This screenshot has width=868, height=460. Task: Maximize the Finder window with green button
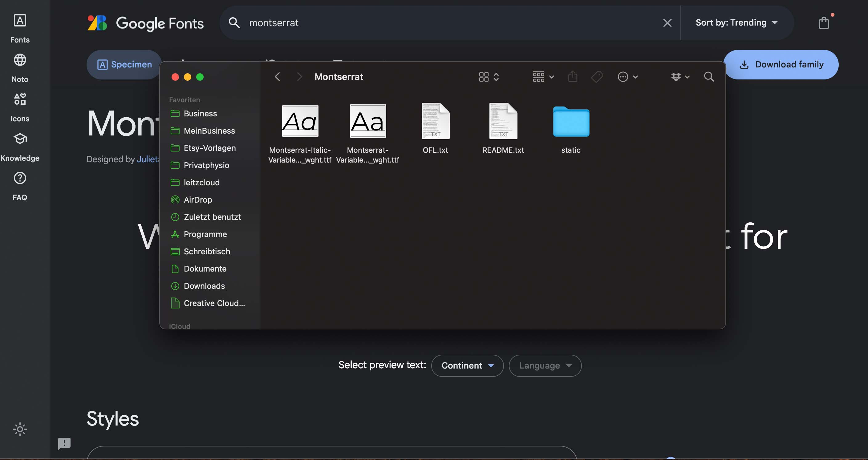(200, 77)
